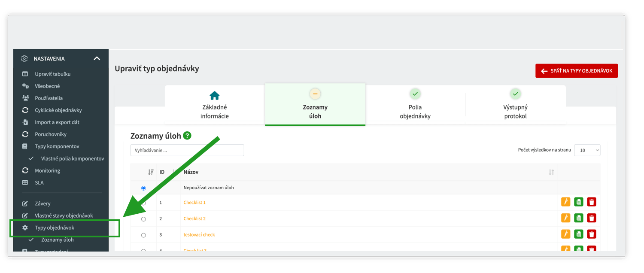Click the SPÄŤ NA TYPY OBJEDNÁVOK button
Screen dimensions: 644x273
[577, 71]
